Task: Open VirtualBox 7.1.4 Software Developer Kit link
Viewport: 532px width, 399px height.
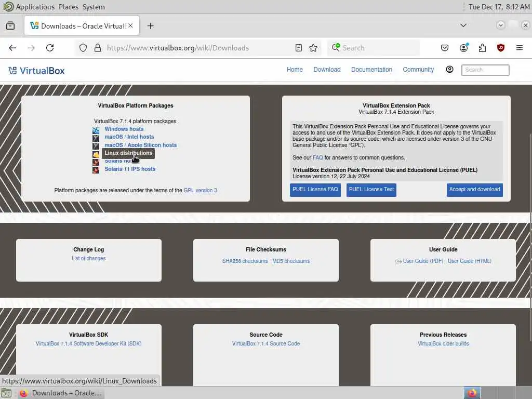Action: tap(88, 344)
